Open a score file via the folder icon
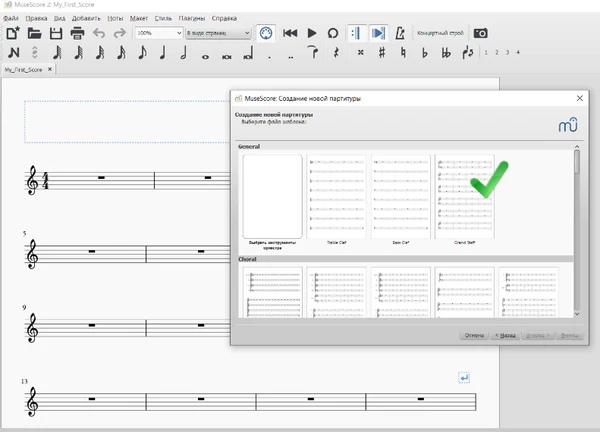 [x=34, y=33]
